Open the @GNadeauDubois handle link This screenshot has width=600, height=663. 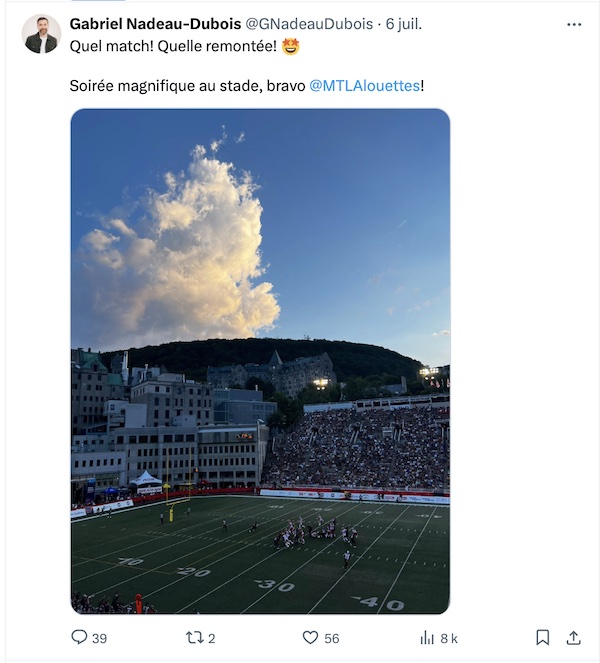point(309,24)
